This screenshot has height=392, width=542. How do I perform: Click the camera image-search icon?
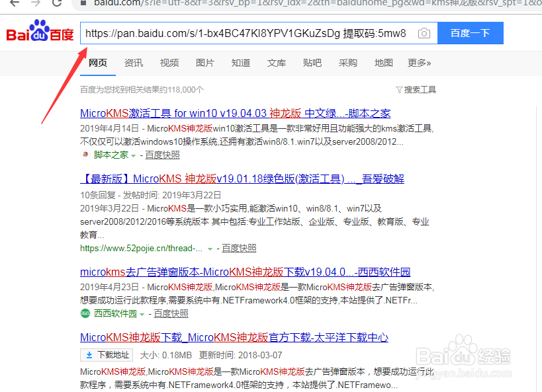(x=424, y=33)
